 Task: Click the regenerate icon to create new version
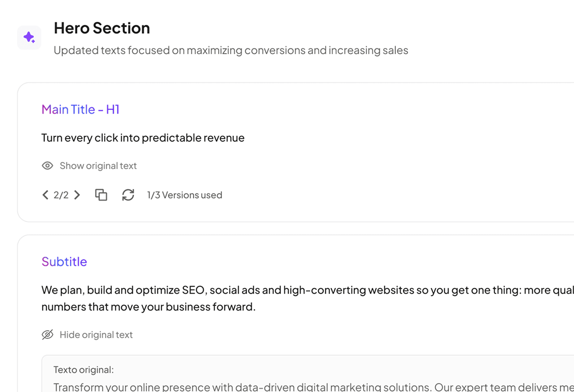click(128, 195)
